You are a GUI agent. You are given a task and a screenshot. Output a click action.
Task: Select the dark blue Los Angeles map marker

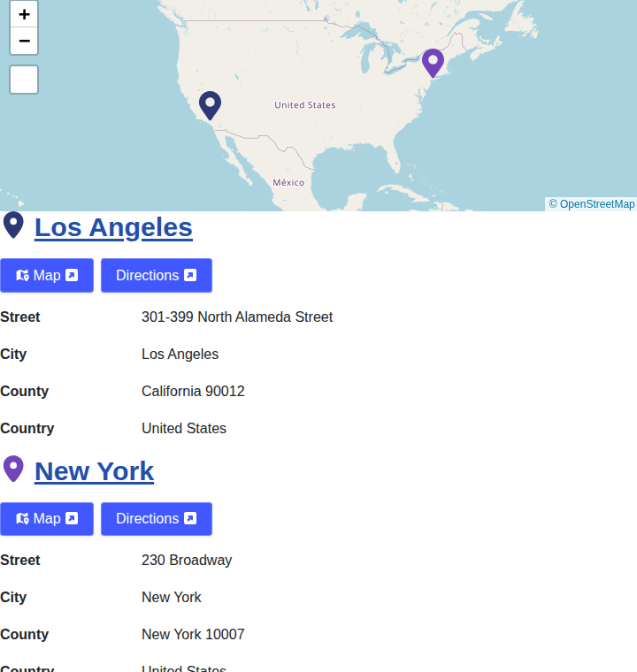click(x=210, y=104)
